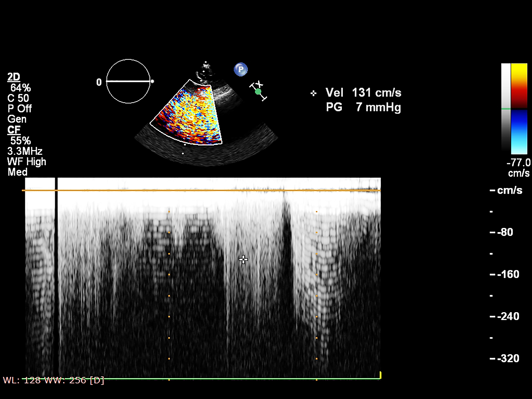Screen dimensions: 532x399
Task: Click the underlined CF mode label
Action: [14, 130]
